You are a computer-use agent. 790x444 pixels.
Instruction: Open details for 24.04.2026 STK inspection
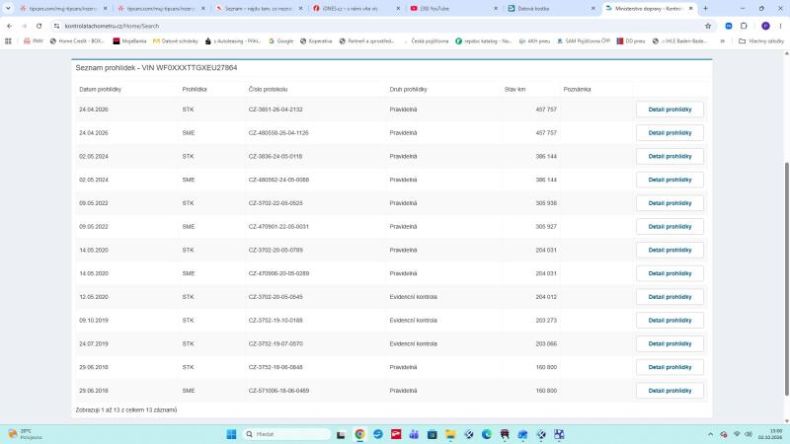(670, 109)
